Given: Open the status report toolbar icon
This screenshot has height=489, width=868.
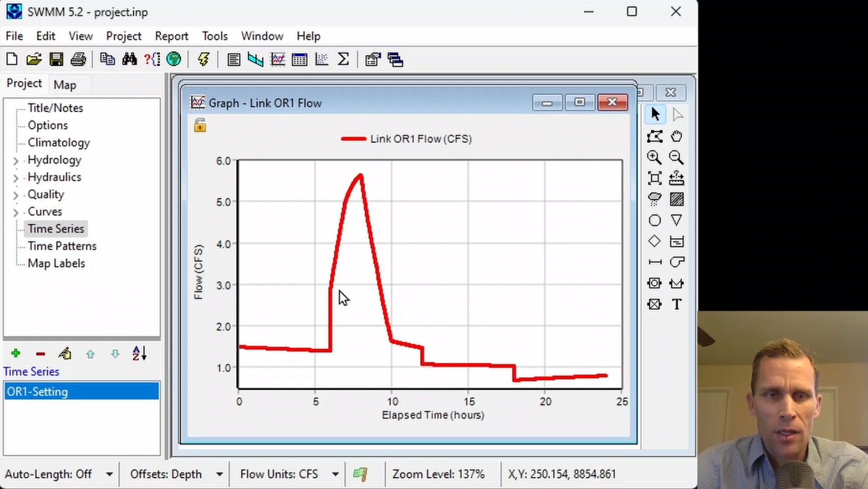Looking at the screenshot, I should [233, 60].
